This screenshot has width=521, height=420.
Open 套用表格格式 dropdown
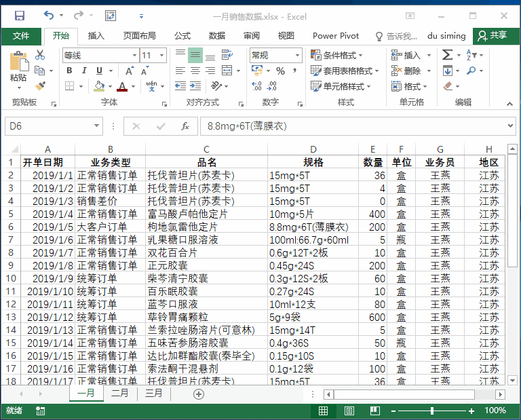[345, 71]
